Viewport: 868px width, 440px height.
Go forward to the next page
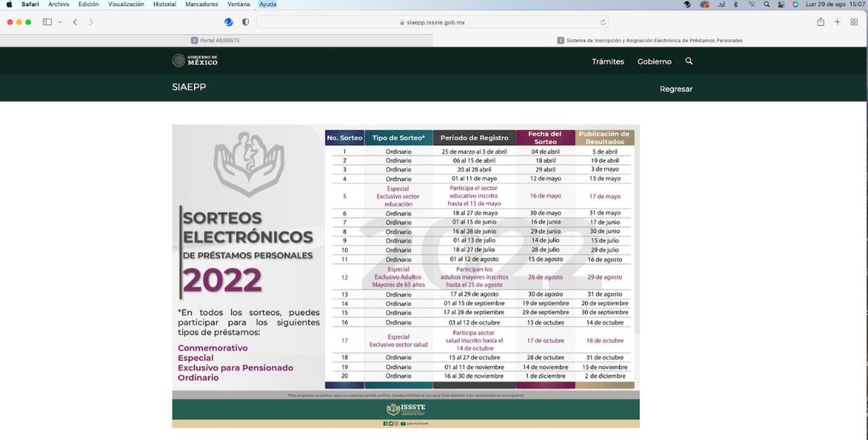(x=91, y=22)
